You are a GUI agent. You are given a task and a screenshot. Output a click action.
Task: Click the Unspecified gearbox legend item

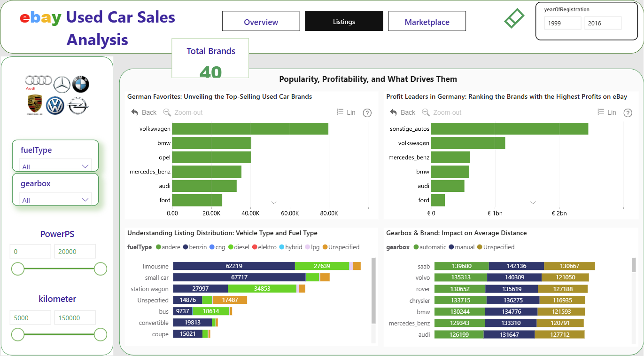pyautogui.click(x=496, y=247)
